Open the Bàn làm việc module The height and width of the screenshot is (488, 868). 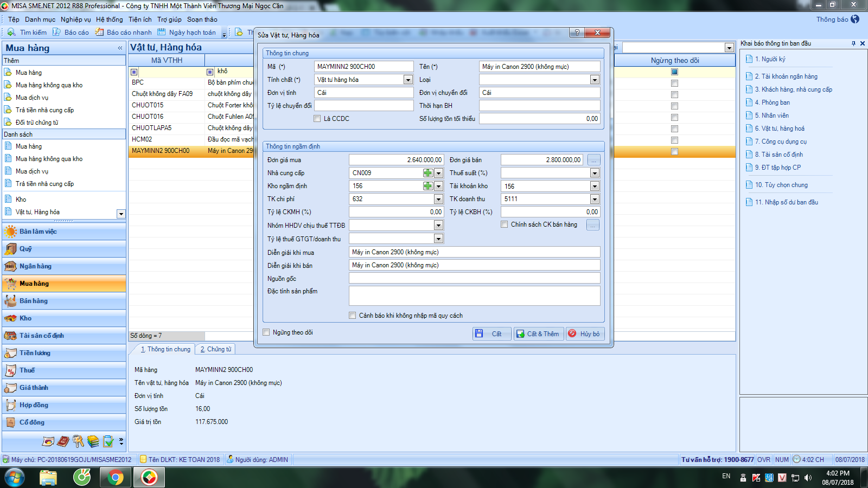64,232
